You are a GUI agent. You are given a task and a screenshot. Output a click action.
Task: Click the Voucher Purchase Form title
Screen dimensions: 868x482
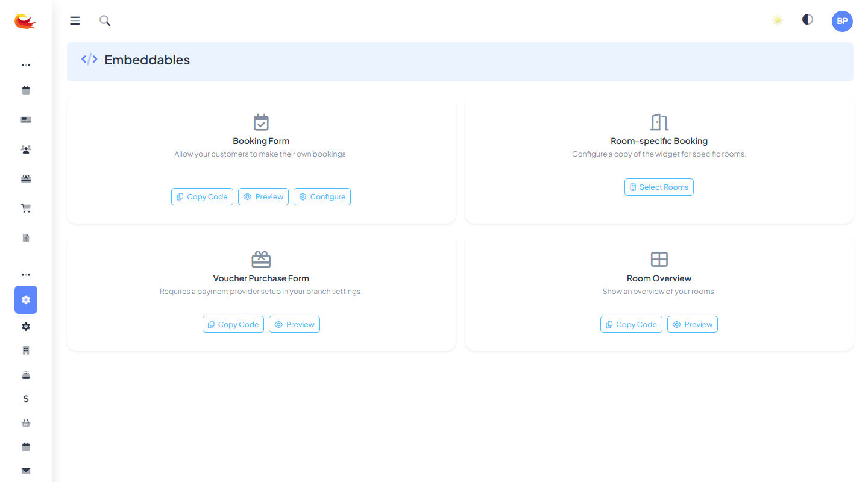[x=261, y=278]
